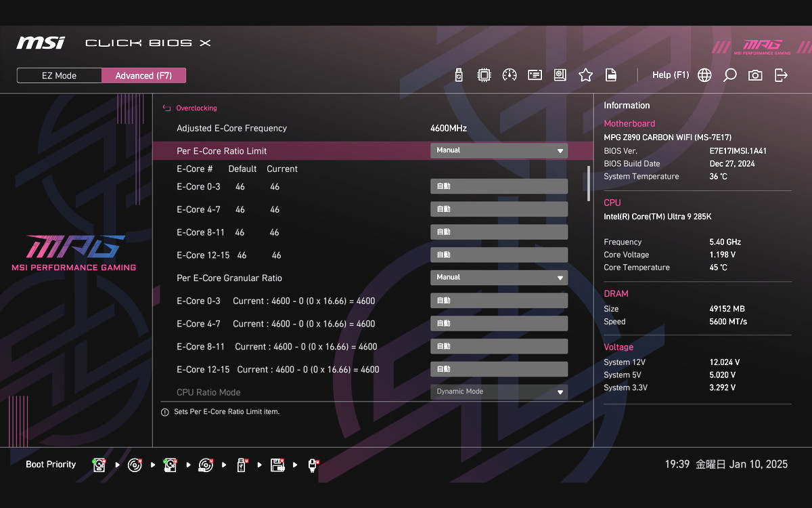Select Per E-Core Ratio Limit row label
Image resolution: width=812 pixels, height=508 pixels.
point(221,151)
